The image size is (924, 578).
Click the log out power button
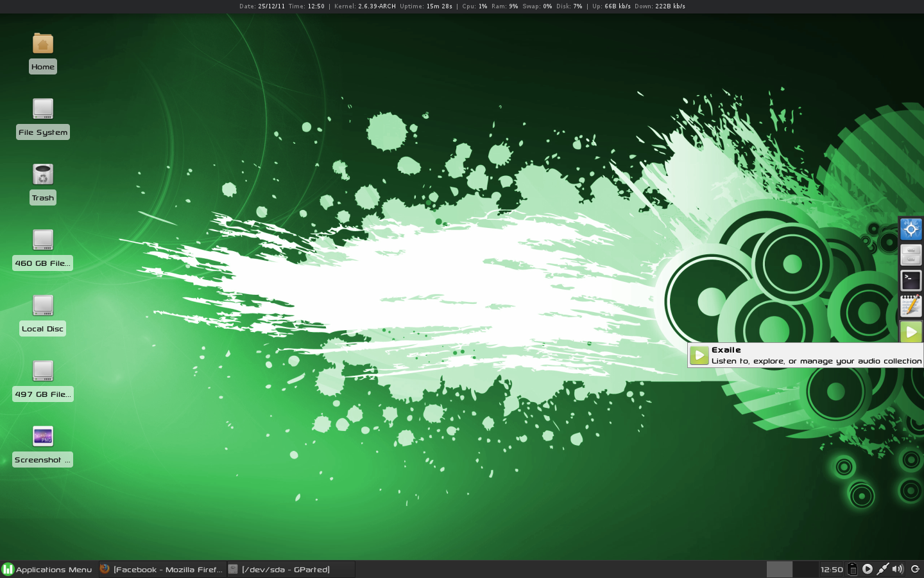point(915,569)
